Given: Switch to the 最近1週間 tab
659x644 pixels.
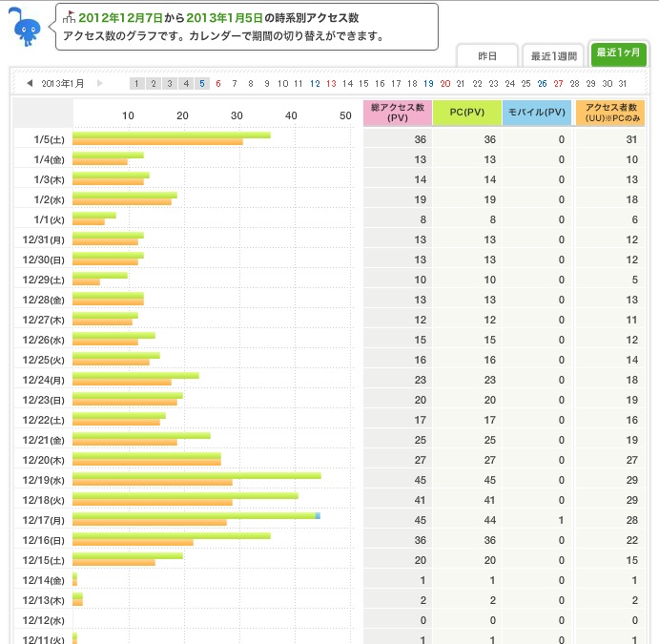Looking at the screenshot, I should point(553,56).
